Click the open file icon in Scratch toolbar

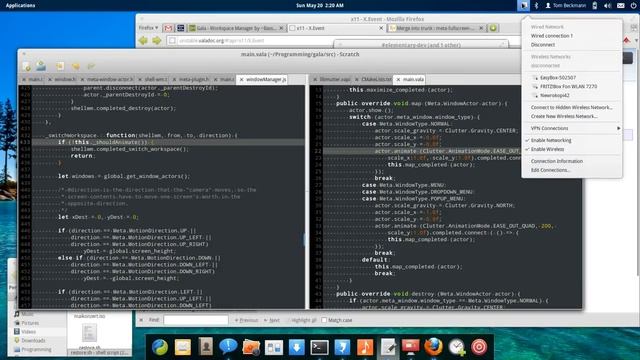[x=41, y=65]
